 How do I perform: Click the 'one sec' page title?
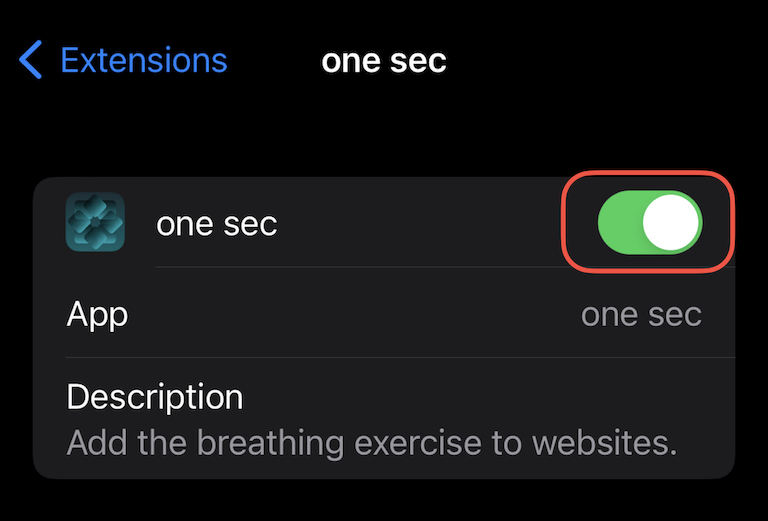(x=384, y=61)
